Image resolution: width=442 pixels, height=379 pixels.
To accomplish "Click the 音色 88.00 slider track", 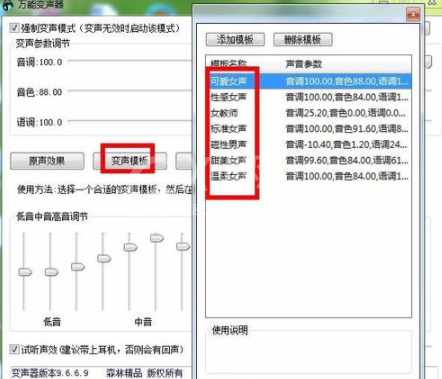I will 130,90.
